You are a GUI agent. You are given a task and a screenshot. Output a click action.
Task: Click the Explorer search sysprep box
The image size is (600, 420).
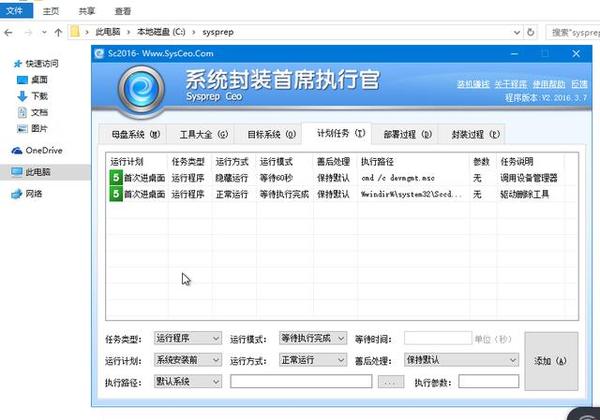point(573,33)
